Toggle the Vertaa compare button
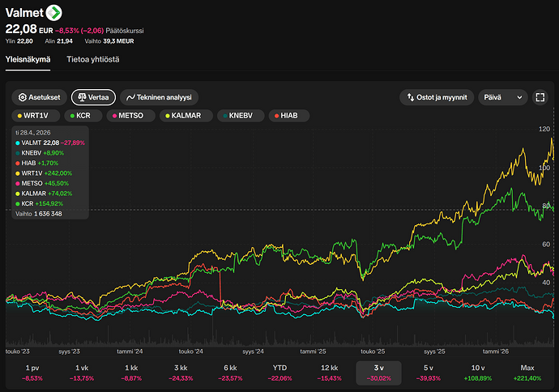559x392 pixels. pyautogui.click(x=93, y=97)
